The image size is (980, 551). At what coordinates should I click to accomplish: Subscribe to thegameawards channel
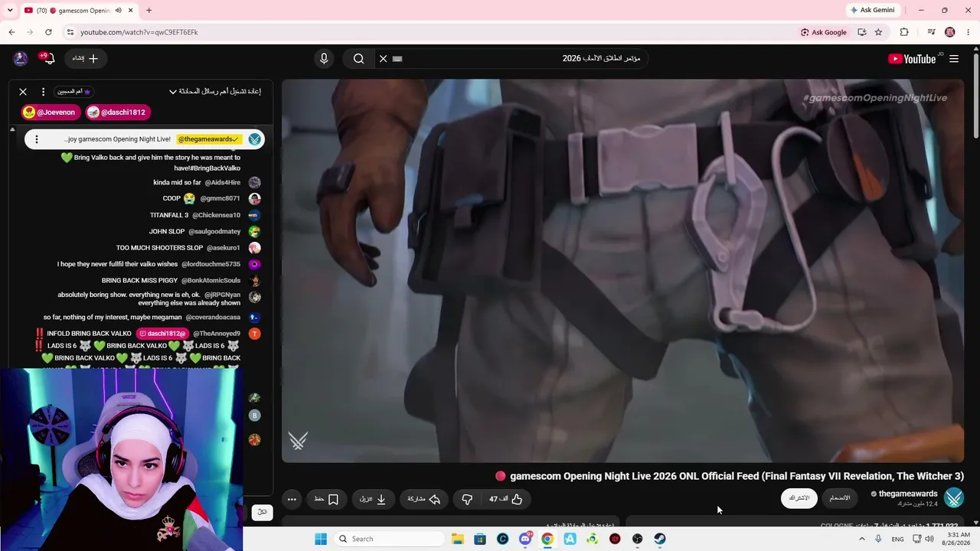(799, 498)
